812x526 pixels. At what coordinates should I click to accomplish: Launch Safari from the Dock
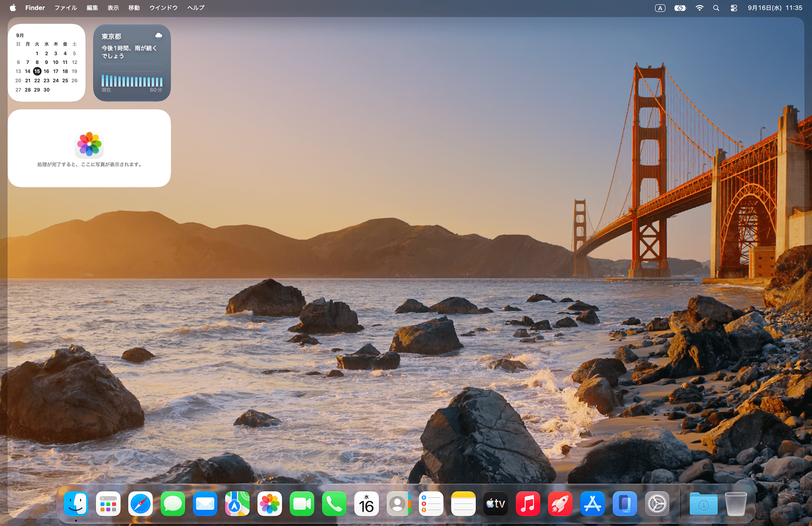[141, 504]
